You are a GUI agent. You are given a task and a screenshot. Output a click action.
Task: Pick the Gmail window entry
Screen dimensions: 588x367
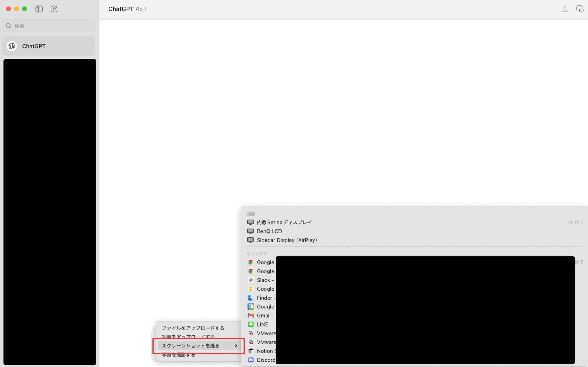point(261,316)
